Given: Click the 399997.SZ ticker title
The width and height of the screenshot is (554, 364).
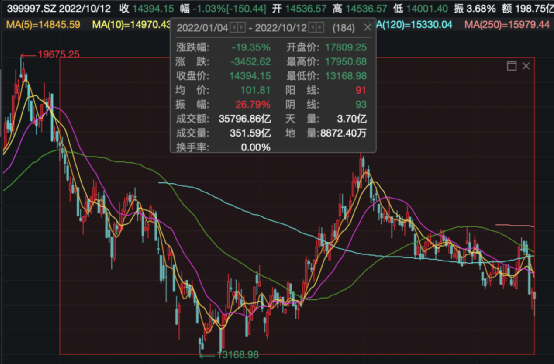Looking at the screenshot, I should [x=31, y=8].
